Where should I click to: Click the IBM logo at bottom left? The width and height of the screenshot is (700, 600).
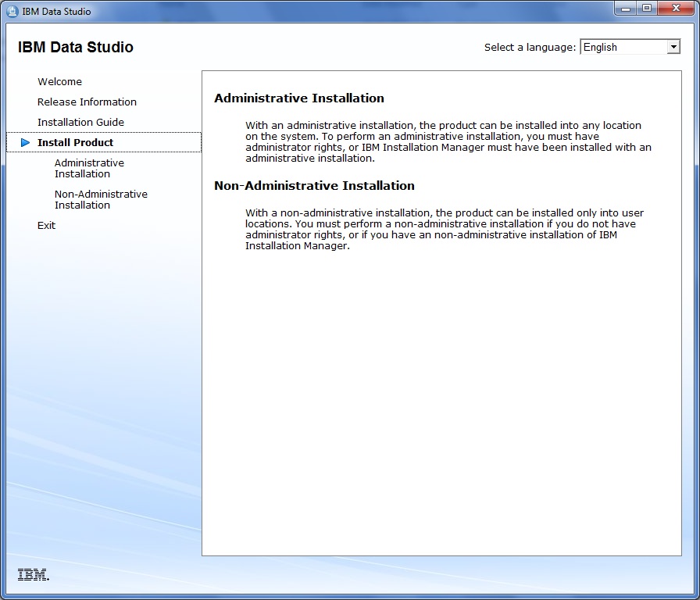click(x=34, y=574)
